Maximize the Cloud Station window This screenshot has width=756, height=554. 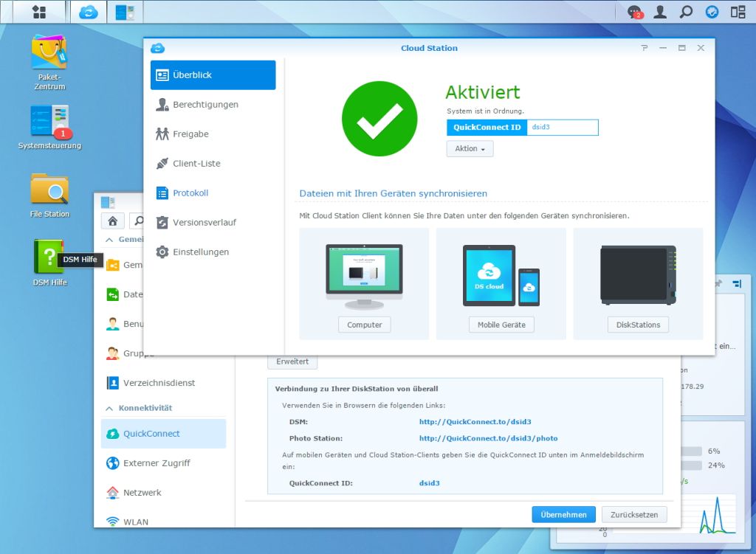point(681,48)
